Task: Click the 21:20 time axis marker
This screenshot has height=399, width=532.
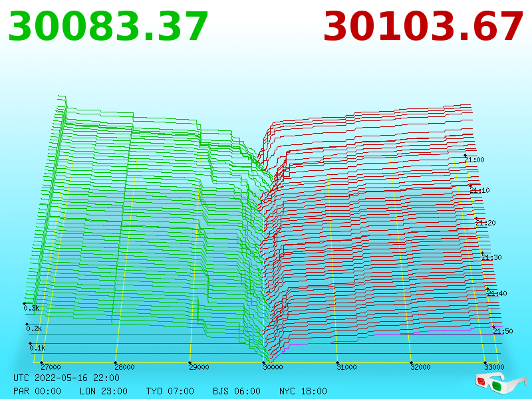Action: pos(485,223)
